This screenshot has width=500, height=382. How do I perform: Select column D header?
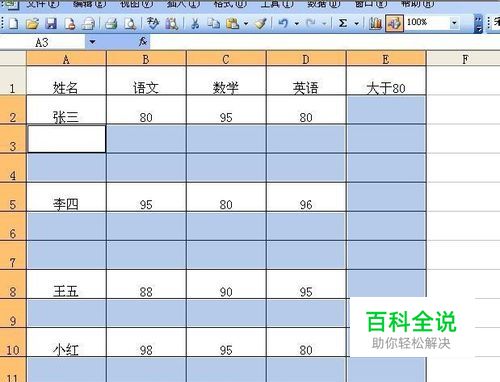pyautogui.click(x=306, y=59)
